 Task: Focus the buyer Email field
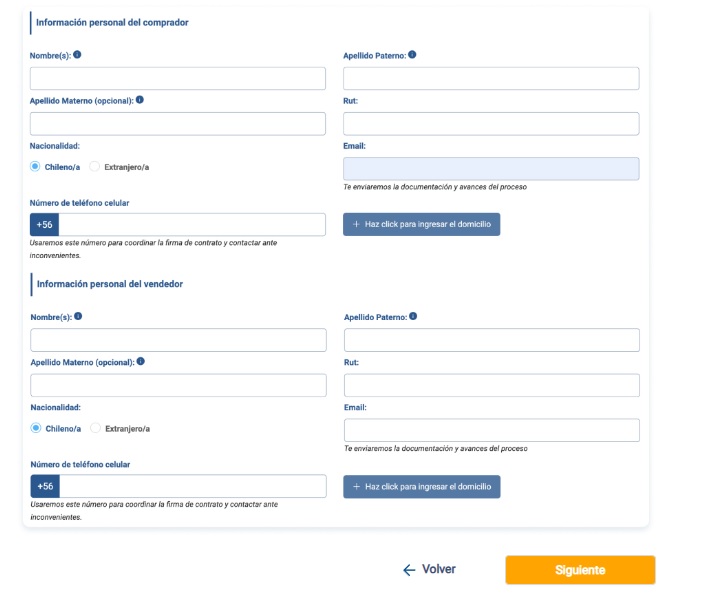(490, 169)
